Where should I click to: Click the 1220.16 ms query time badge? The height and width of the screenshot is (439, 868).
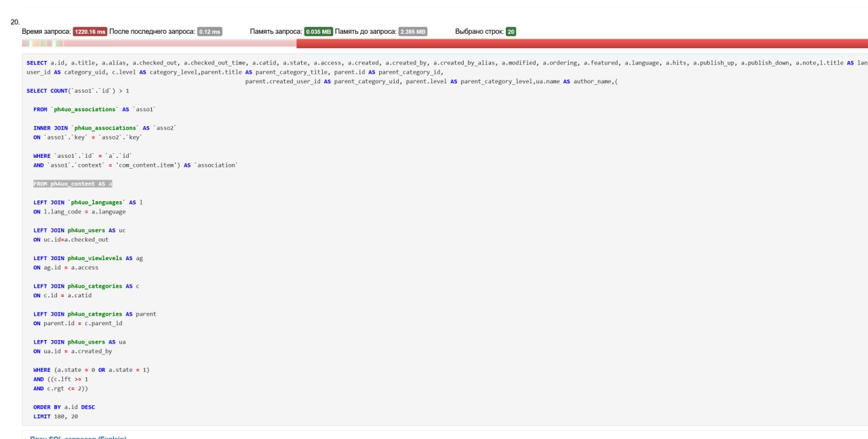tap(90, 31)
